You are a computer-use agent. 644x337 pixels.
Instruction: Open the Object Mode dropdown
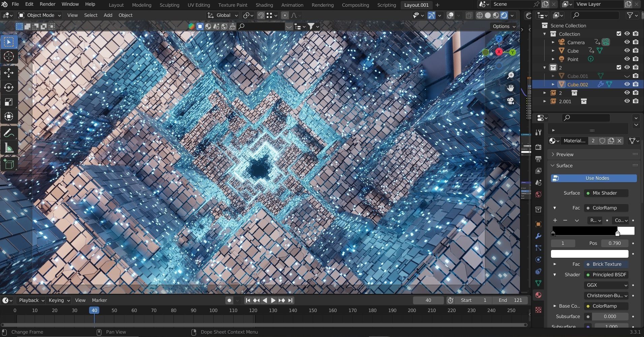pos(40,16)
